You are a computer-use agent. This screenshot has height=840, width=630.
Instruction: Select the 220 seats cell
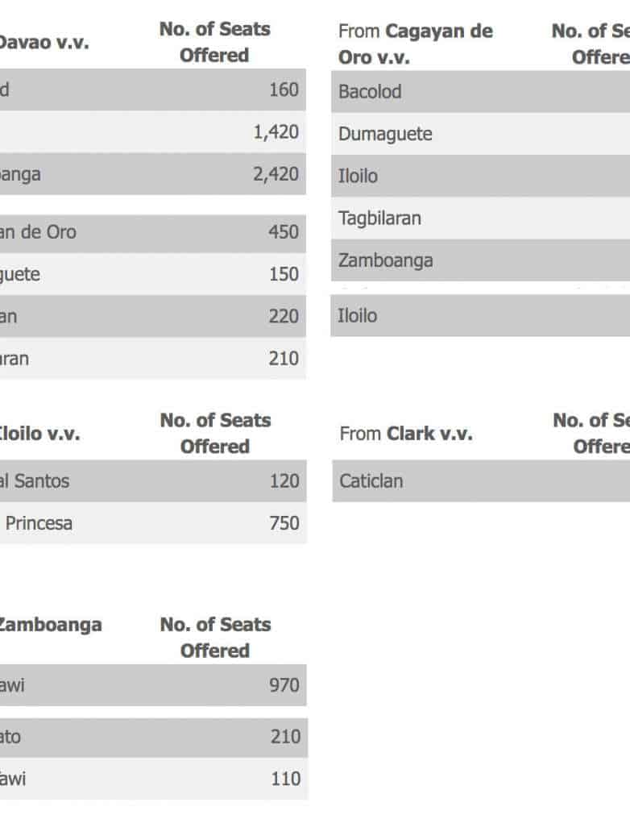(x=284, y=316)
